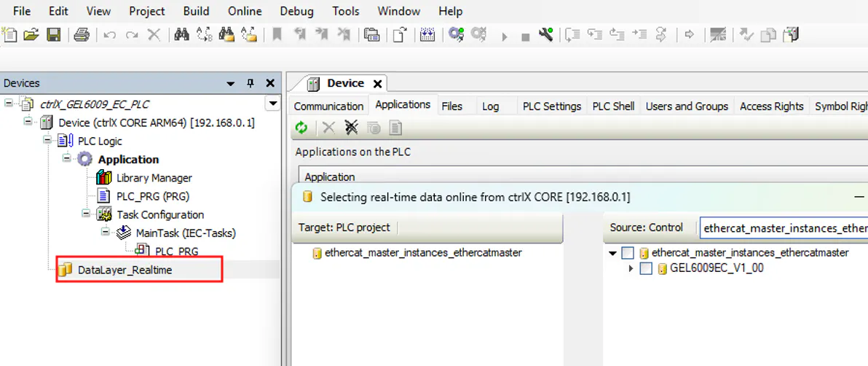This screenshot has height=366, width=868.
Task: Click the green refresh applications list icon
Action: click(301, 128)
